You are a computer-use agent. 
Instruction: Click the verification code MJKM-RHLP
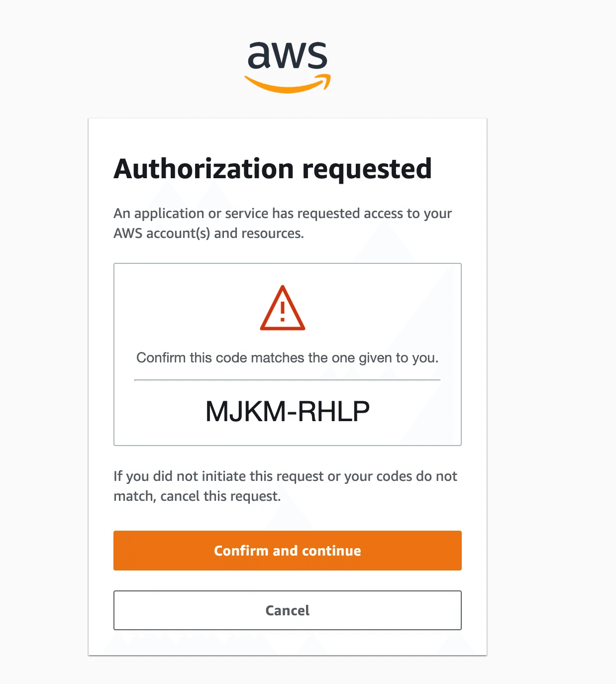(x=288, y=412)
